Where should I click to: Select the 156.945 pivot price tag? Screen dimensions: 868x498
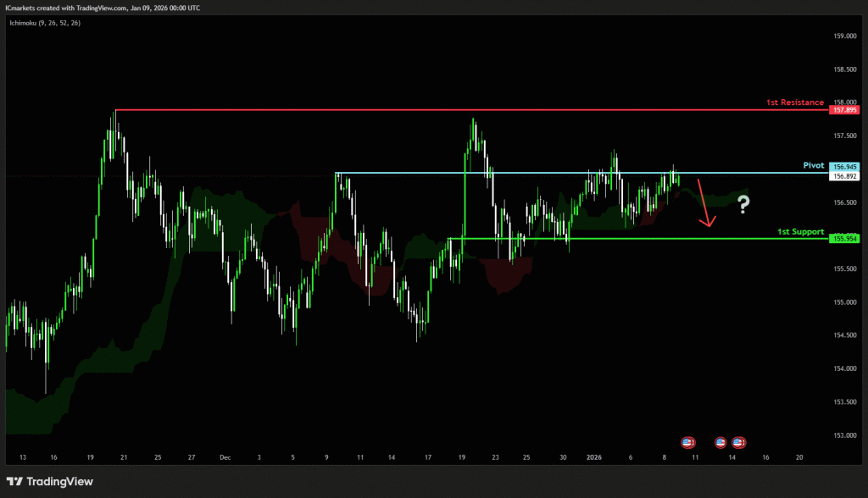tap(845, 167)
